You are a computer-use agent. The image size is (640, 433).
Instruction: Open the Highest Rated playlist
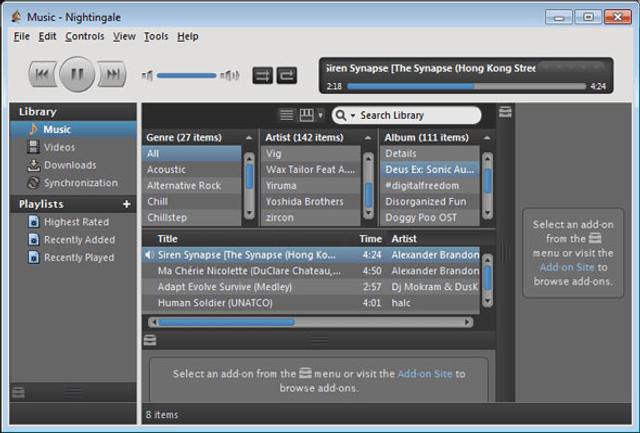click(x=73, y=222)
